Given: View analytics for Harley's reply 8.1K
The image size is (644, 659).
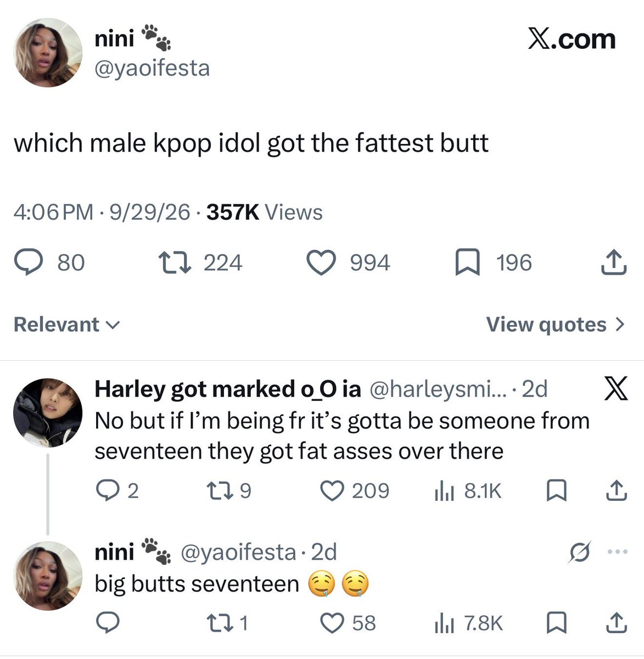Looking at the screenshot, I should 467,490.
